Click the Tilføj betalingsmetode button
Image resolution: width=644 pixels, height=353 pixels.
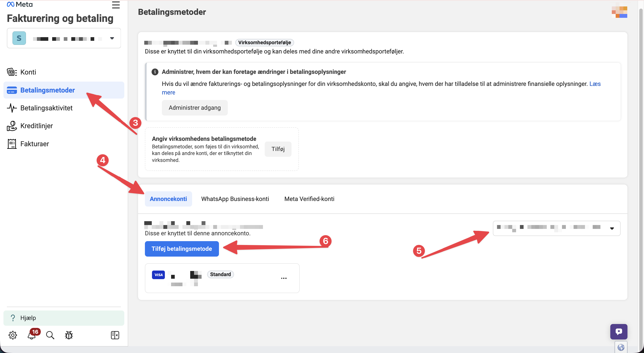point(182,249)
